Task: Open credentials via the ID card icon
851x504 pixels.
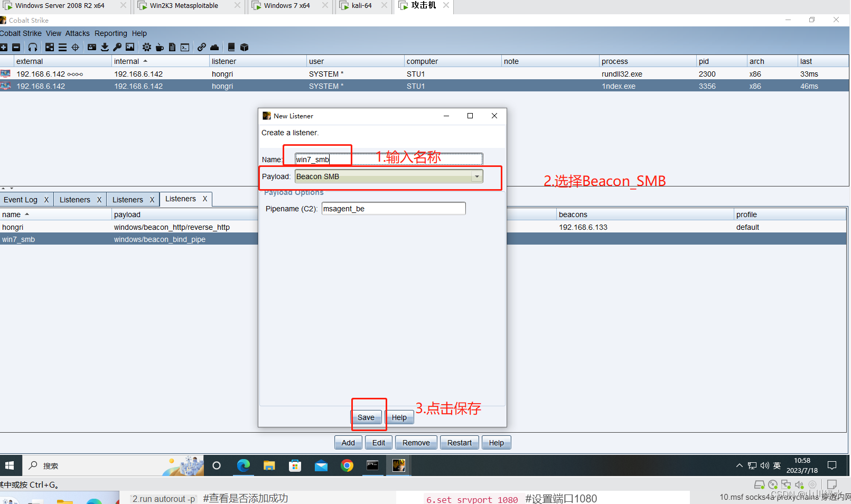Action: pos(92,48)
